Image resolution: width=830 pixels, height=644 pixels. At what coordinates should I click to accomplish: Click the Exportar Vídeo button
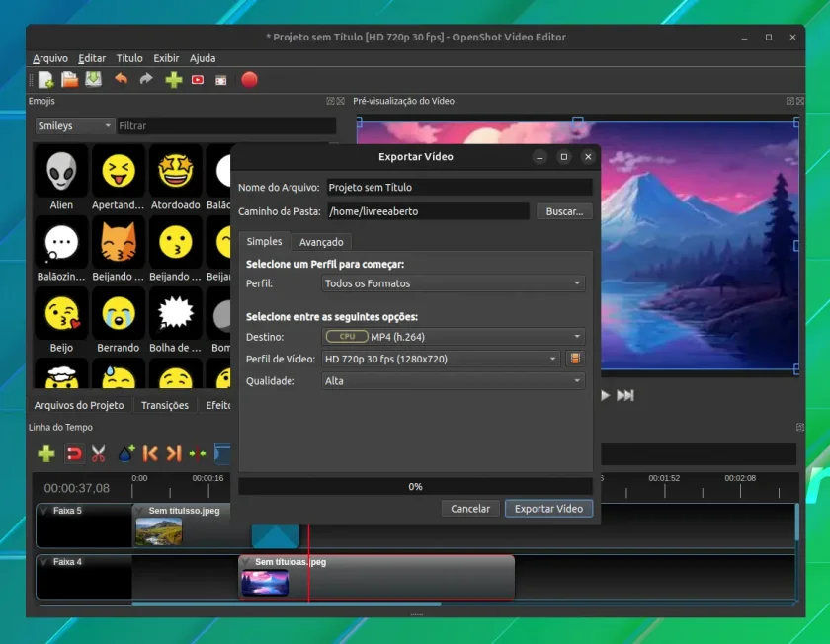tap(548, 509)
